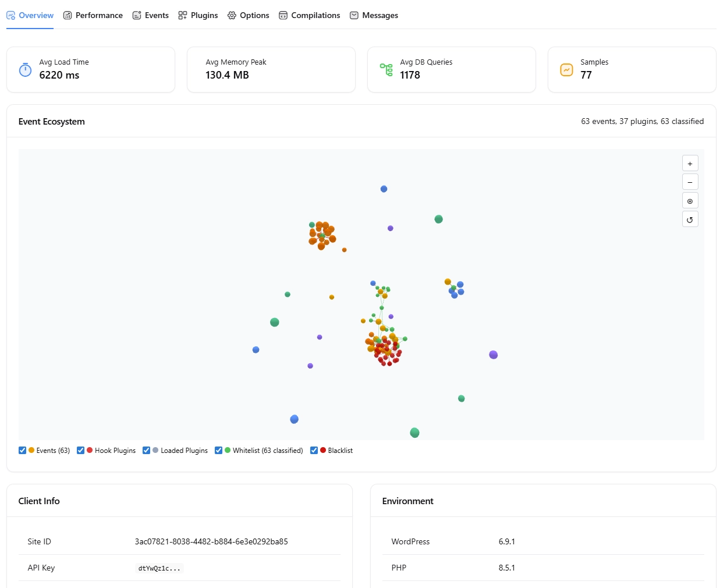Switch to the Performance tab
Screen dimensions: 727x588
[x=93, y=15]
